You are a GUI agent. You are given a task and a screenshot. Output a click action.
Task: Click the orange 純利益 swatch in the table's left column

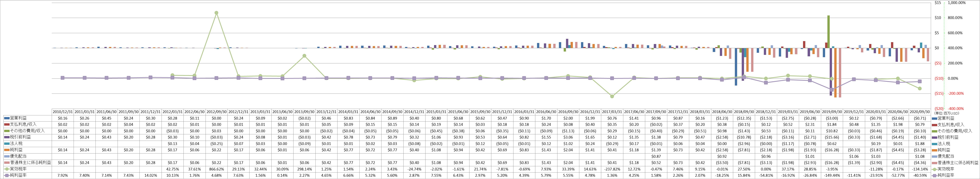6,150
